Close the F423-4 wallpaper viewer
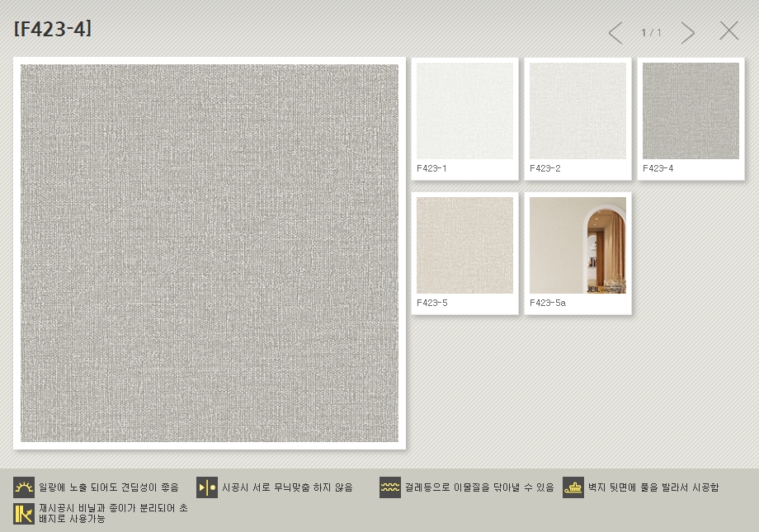Viewport: 759px width, 532px height. point(728,31)
